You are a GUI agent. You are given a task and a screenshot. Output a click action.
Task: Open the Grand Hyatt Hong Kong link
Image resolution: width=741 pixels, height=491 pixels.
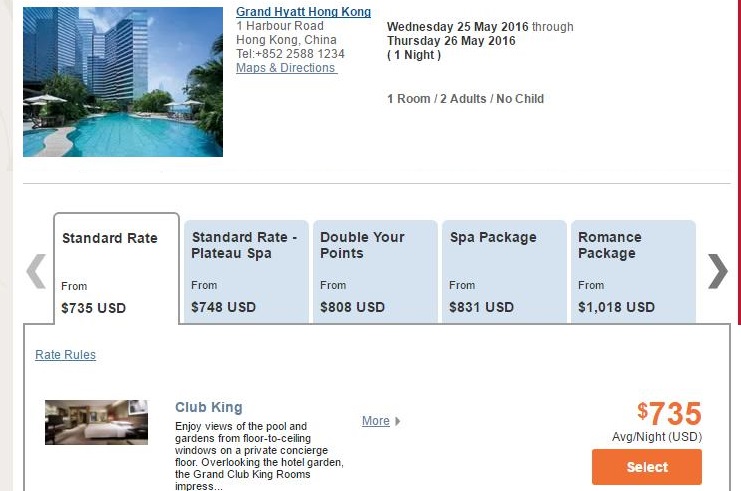303,12
